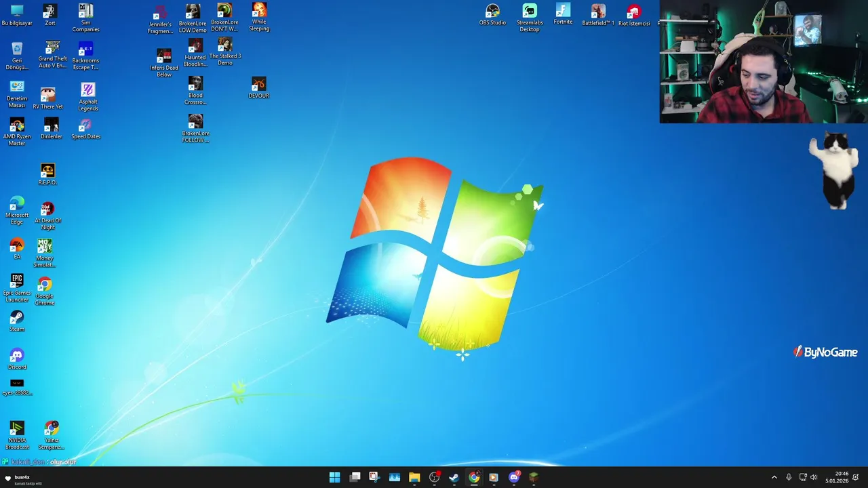Select the Money Simulator shortcut
This screenshot has width=868, height=488.
coord(45,254)
